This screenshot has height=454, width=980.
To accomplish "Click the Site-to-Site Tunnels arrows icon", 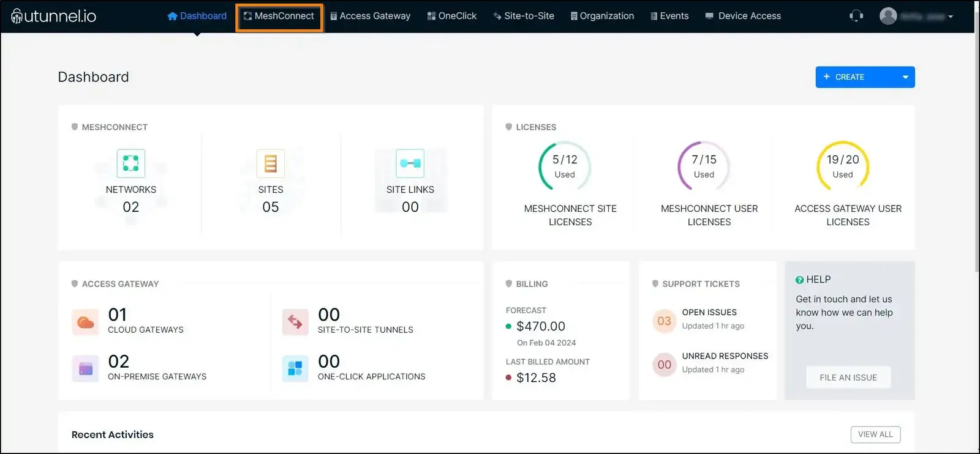I will pyautogui.click(x=295, y=322).
